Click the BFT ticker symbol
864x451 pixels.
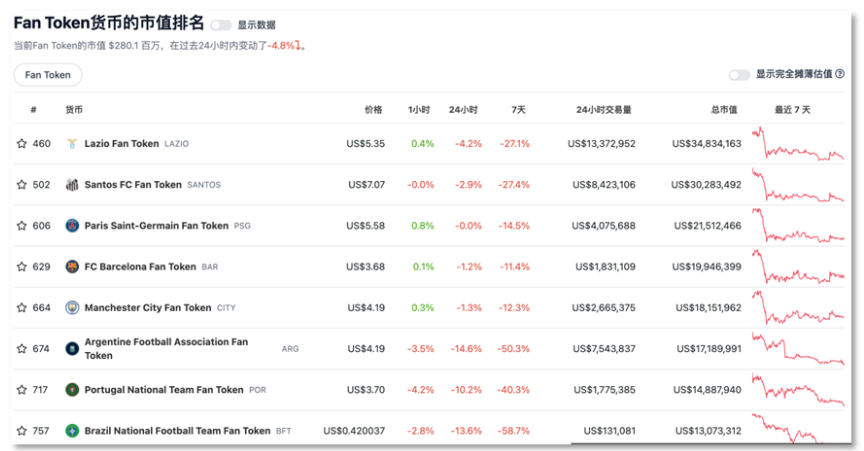click(284, 431)
